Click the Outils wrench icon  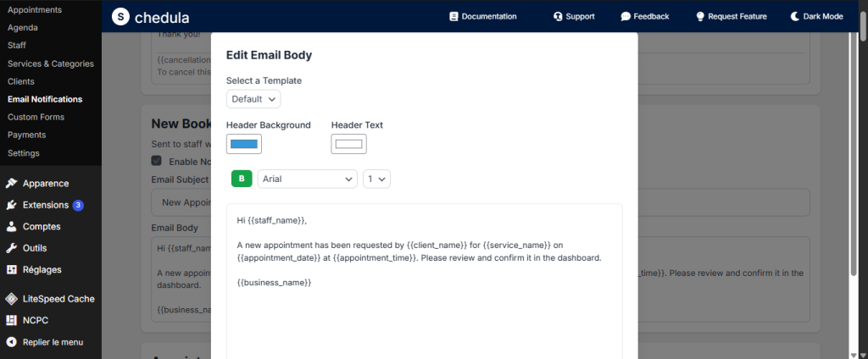pyautogui.click(x=11, y=248)
